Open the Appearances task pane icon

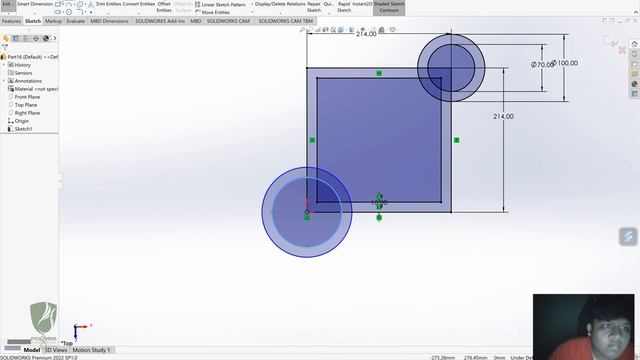pos(634,84)
